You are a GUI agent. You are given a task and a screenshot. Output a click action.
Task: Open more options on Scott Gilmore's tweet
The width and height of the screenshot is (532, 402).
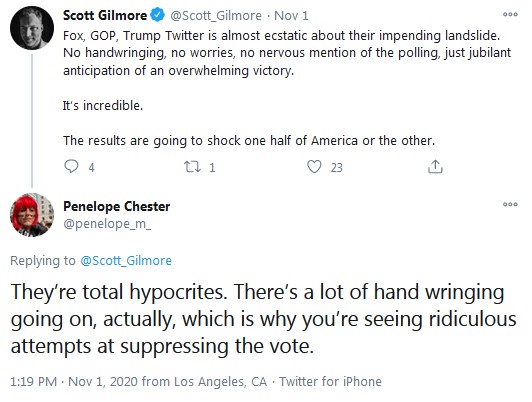pyautogui.click(x=510, y=15)
